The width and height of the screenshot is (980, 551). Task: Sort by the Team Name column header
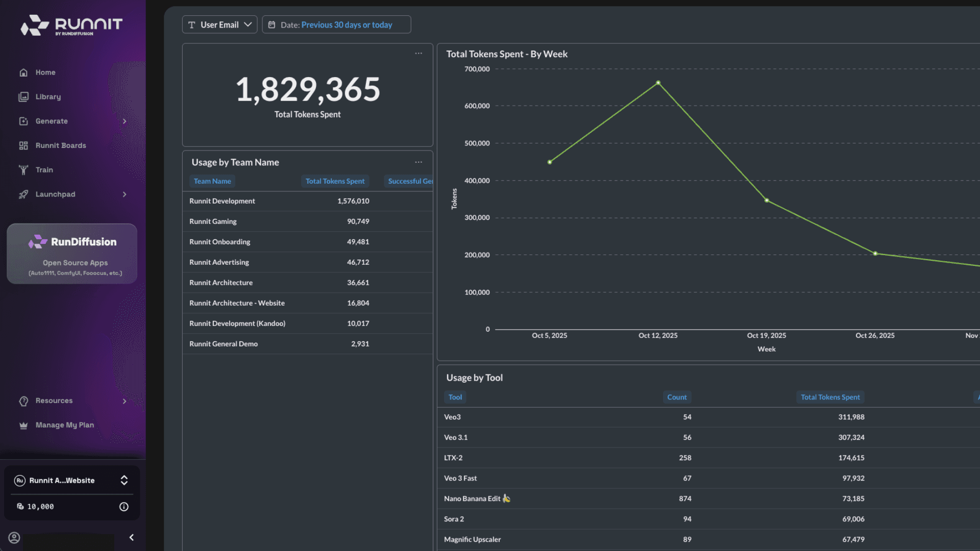click(x=212, y=181)
